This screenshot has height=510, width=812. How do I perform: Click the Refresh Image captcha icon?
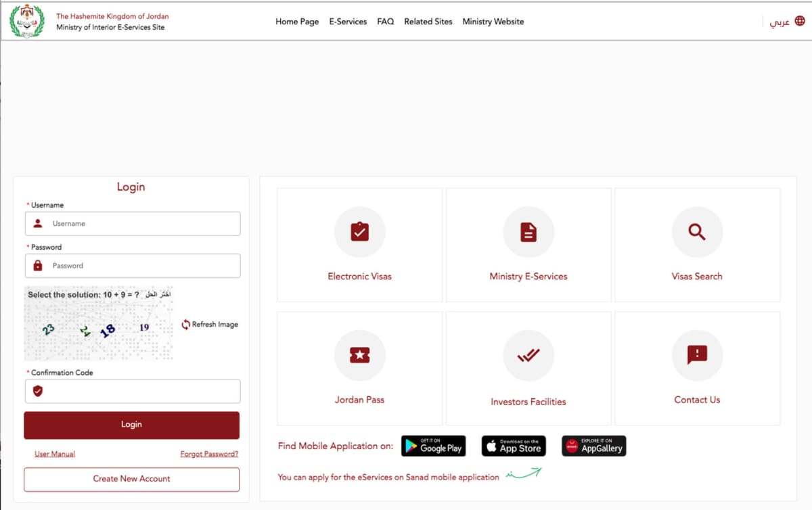[186, 325]
